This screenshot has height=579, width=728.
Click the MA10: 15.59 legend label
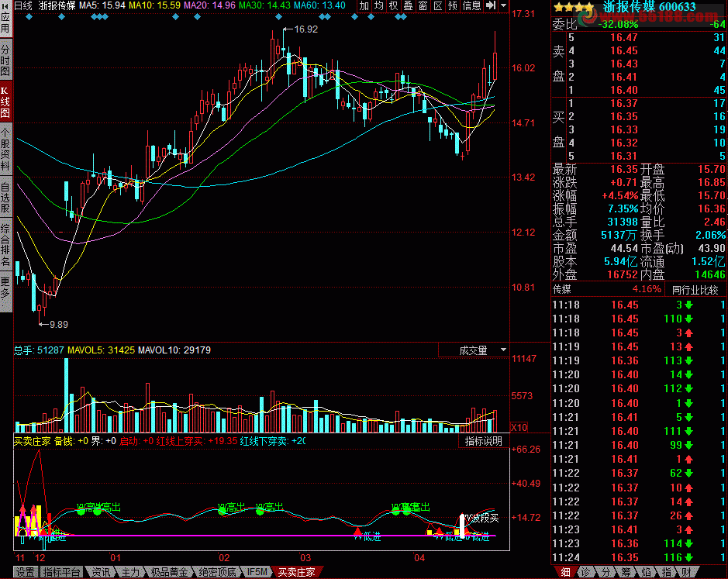click(x=154, y=5)
